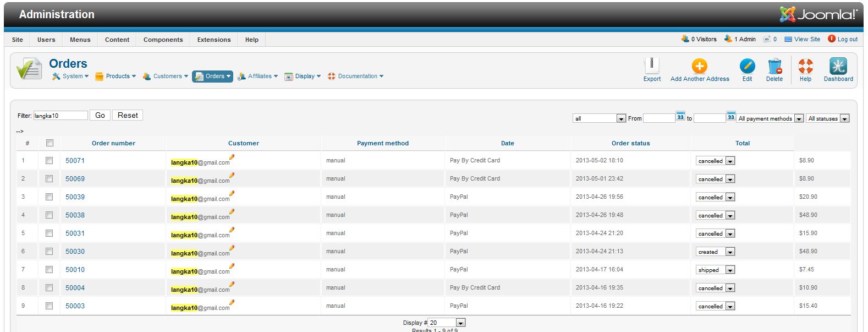Click the Log out link
Viewport: 868px width, 332px height.
[x=843, y=39]
